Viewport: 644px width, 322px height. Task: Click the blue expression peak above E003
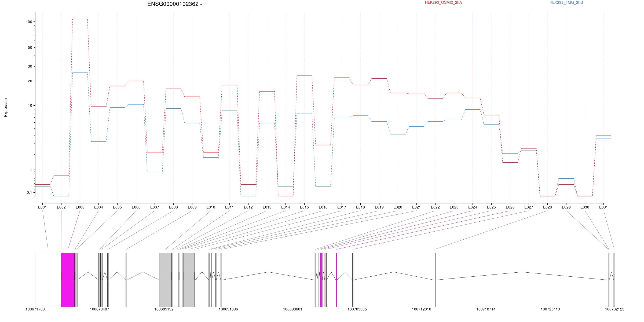click(80, 73)
